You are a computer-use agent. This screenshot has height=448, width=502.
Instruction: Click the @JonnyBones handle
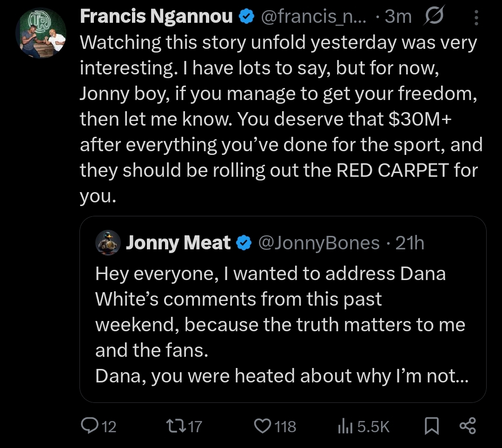pos(318,243)
